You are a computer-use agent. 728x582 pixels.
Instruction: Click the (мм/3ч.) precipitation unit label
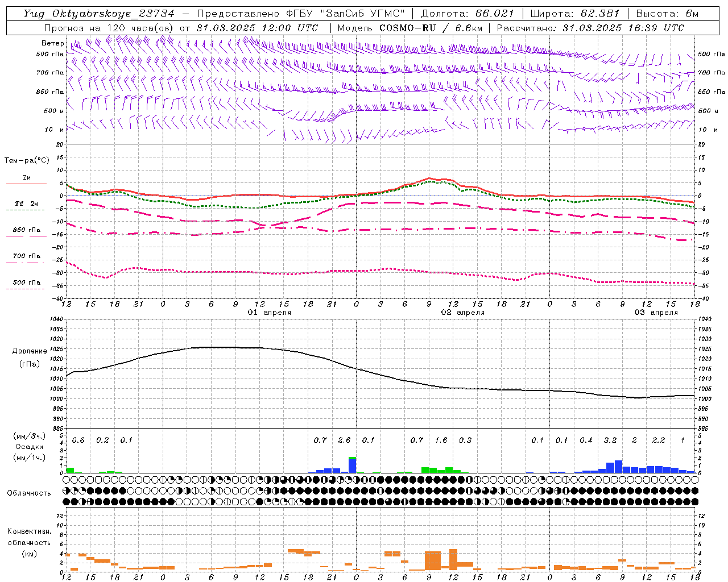(x=30, y=436)
